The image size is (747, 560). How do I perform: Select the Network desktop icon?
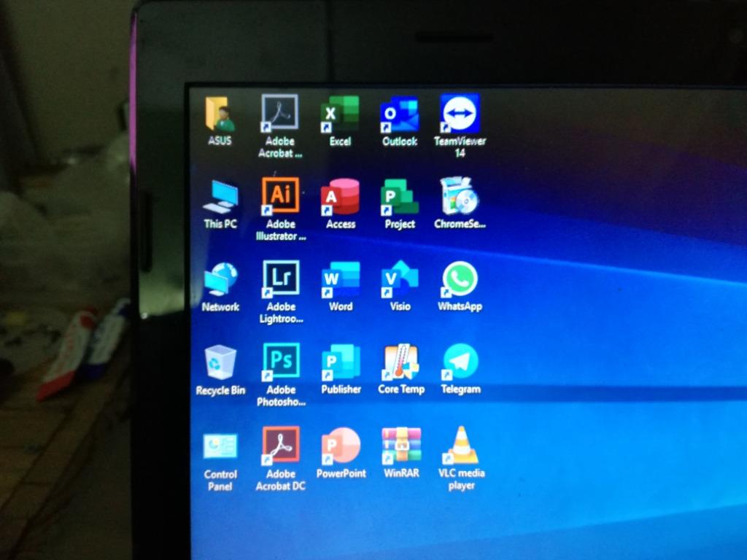[220, 280]
